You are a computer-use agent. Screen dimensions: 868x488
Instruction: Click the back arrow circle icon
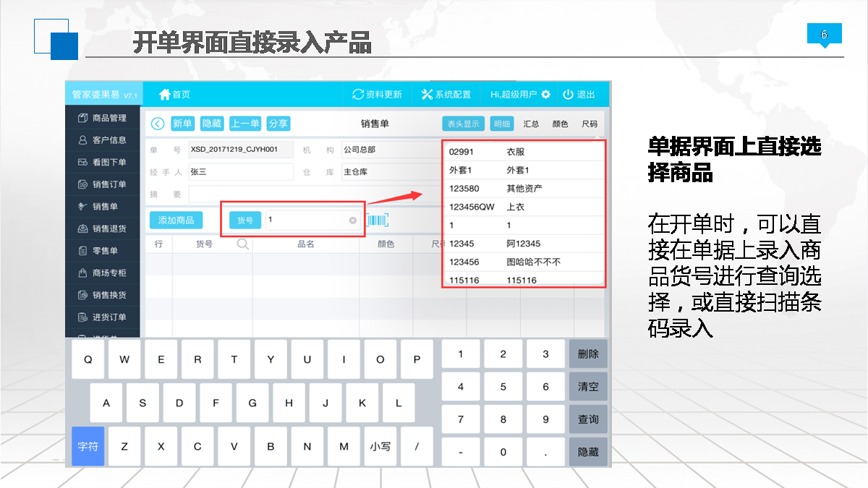coord(157,124)
